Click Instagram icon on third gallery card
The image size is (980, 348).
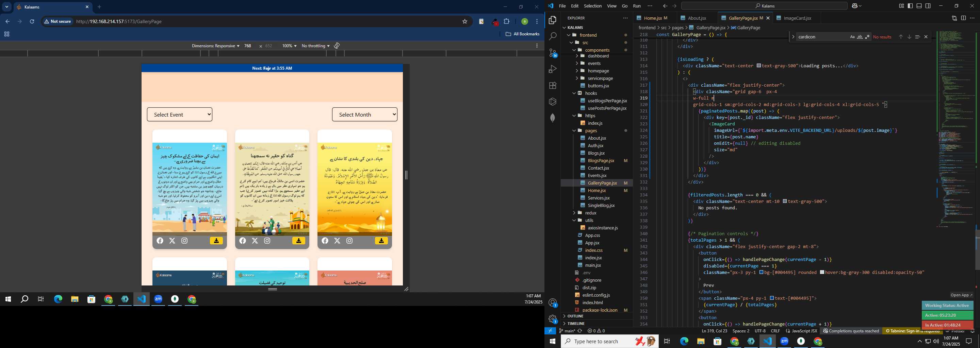tap(349, 241)
